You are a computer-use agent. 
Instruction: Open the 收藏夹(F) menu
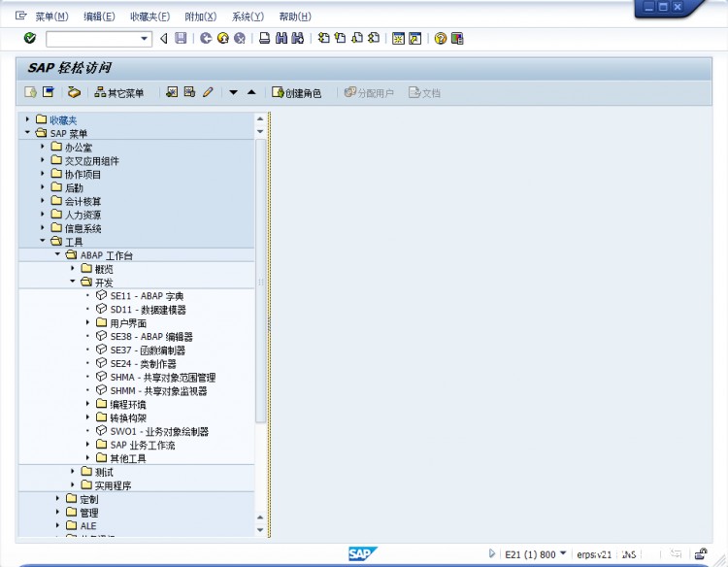pos(149,17)
